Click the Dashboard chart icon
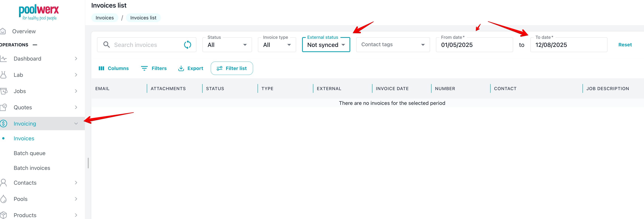 (x=3, y=59)
